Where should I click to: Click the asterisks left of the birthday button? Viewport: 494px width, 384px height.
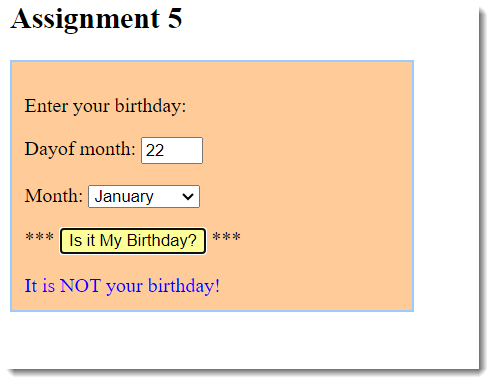pos(40,238)
